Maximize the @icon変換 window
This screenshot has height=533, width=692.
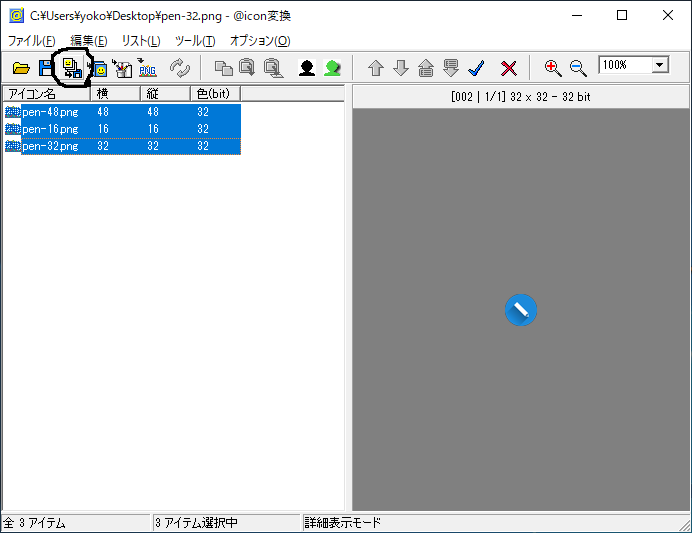pyautogui.click(x=622, y=15)
